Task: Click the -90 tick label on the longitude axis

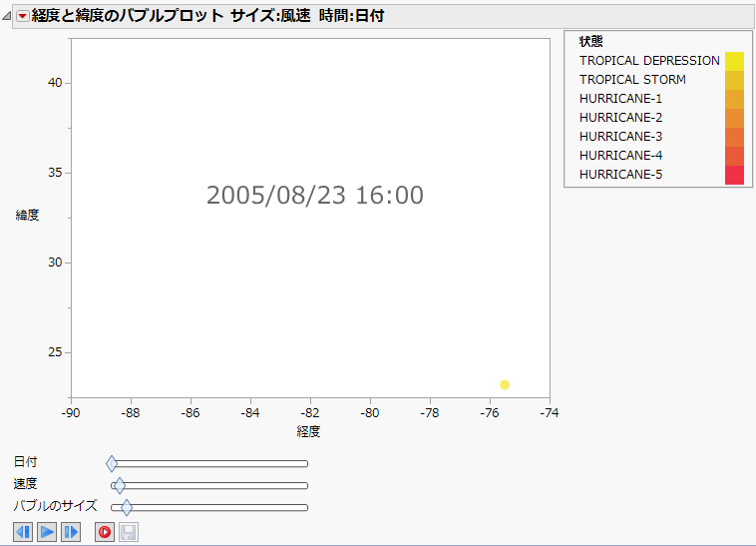Action: (71, 413)
